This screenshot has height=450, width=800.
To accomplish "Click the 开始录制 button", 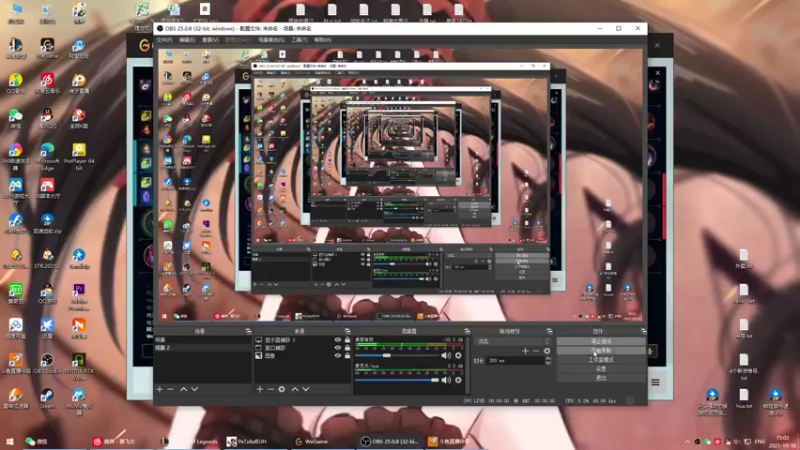I will [x=601, y=351].
